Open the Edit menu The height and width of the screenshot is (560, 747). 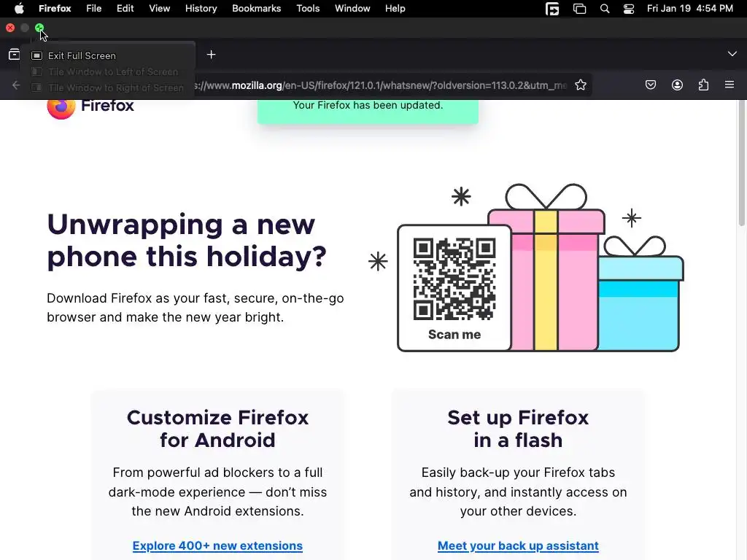[x=125, y=9]
